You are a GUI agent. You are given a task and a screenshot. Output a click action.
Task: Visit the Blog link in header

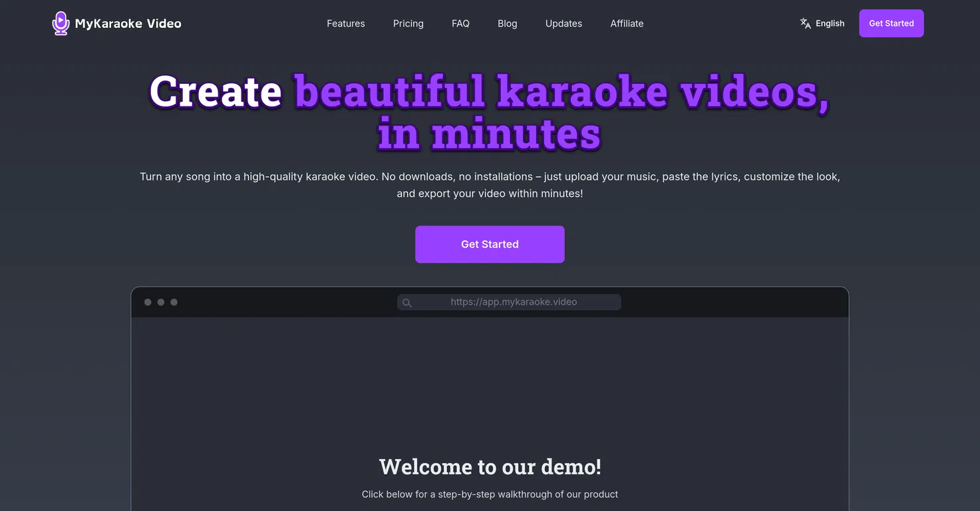click(x=507, y=23)
